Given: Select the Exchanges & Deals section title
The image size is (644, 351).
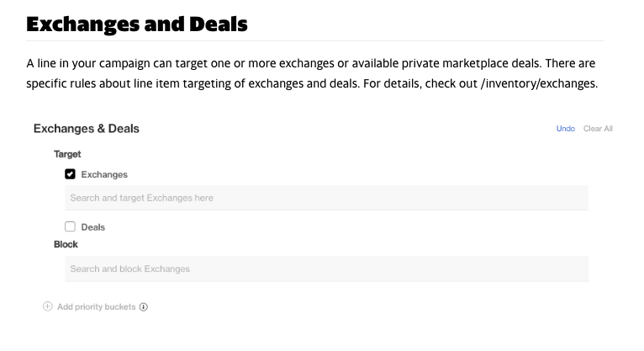Looking at the screenshot, I should click(x=87, y=129).
